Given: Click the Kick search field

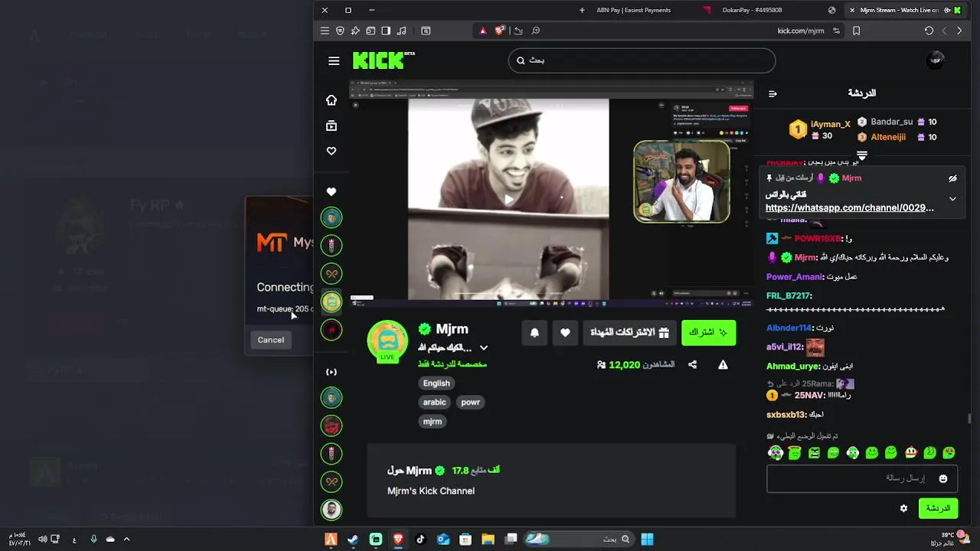Looking at the screenshot, I should [642, 60].
